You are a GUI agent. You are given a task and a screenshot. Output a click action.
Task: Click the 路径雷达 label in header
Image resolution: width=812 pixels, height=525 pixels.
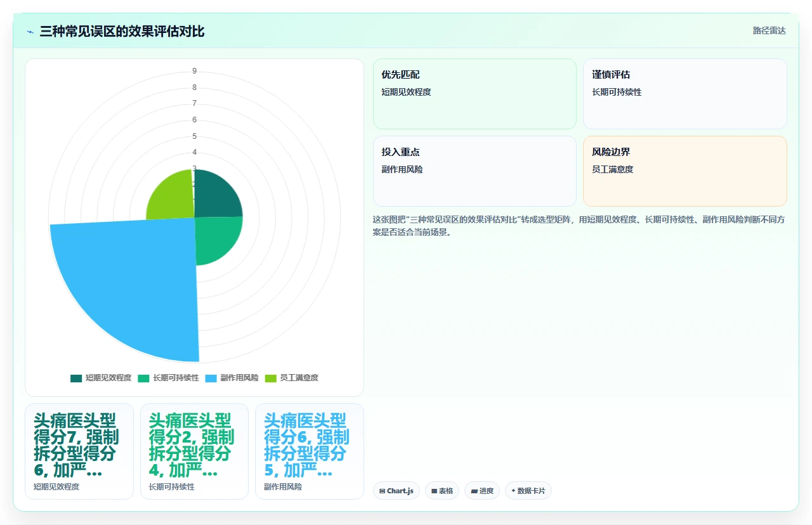point(769,30)
